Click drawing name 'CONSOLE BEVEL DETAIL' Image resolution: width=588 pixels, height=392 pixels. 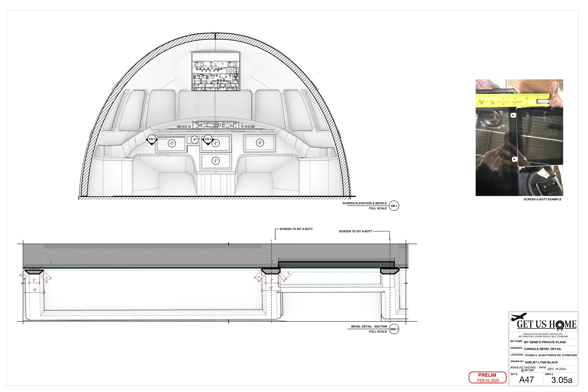point(543,349)
